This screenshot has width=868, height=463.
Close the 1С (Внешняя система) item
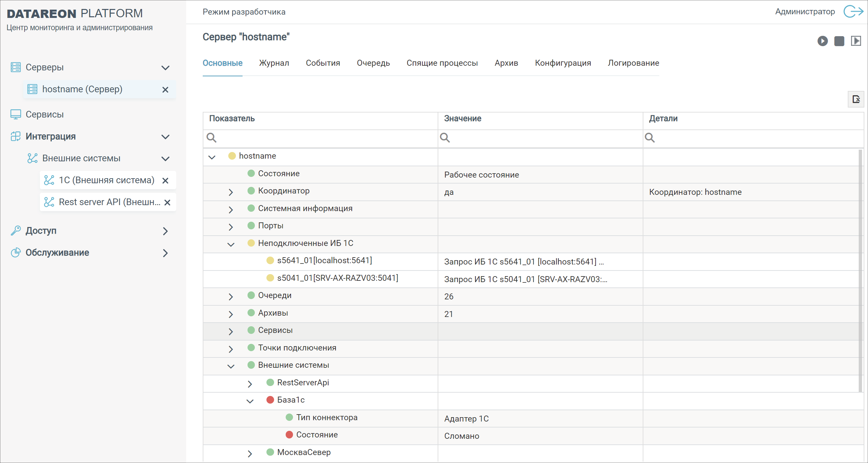point(165,181)
